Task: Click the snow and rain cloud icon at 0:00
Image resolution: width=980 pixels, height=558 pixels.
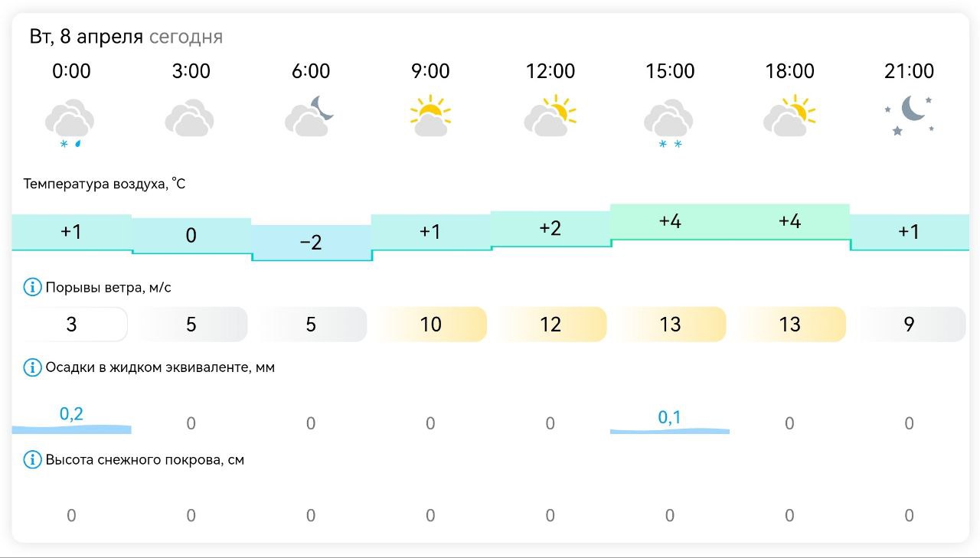Action: (70, 122)
